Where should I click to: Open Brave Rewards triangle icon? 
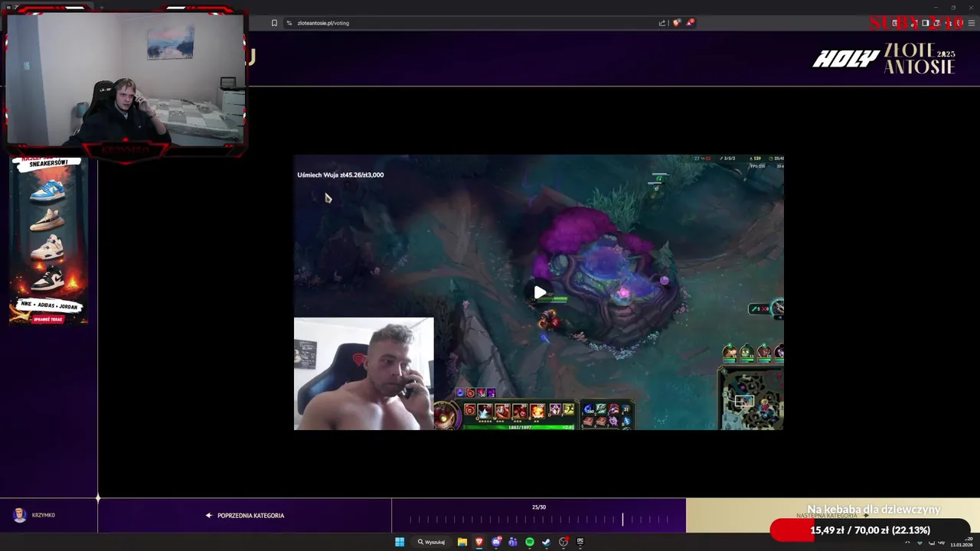690,23
